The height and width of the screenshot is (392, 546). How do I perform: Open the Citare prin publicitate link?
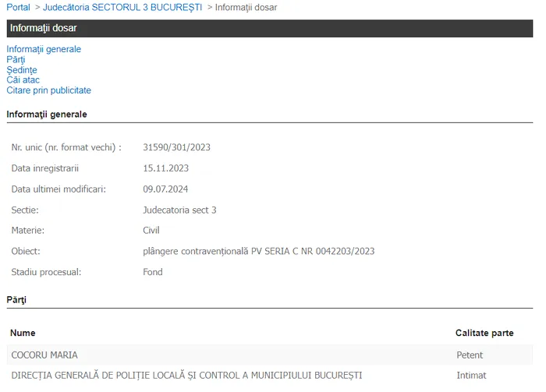click(48, 90)
